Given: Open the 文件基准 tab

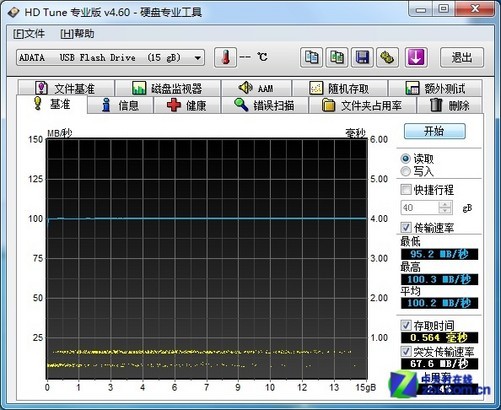Looking at the screenshot, I should coord(66,88).
